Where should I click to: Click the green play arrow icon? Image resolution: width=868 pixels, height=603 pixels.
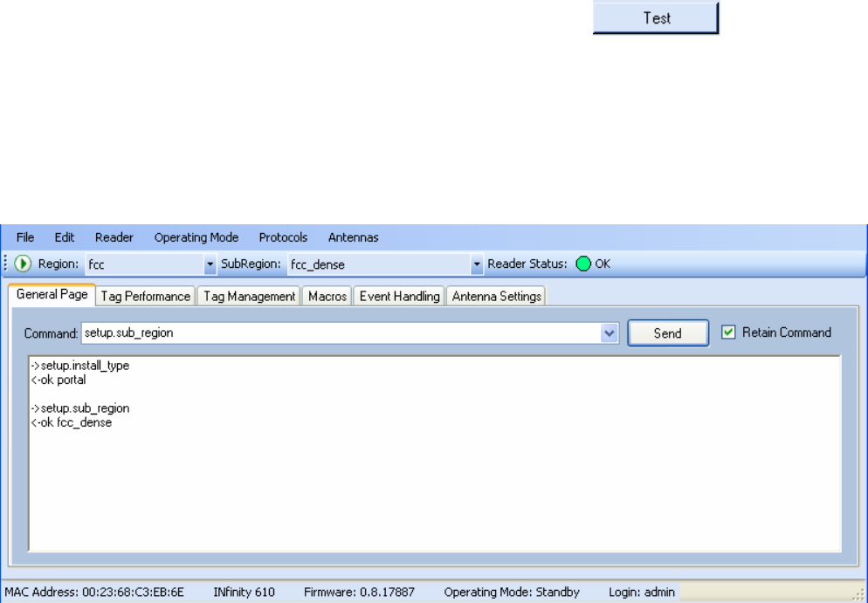tap(23, 264)
